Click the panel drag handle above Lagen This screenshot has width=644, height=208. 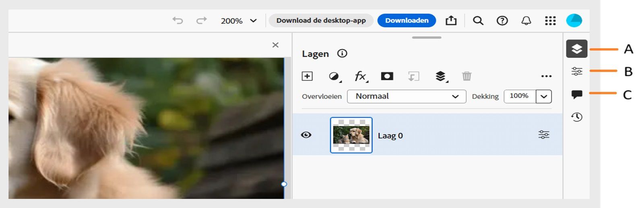(427, 37)
